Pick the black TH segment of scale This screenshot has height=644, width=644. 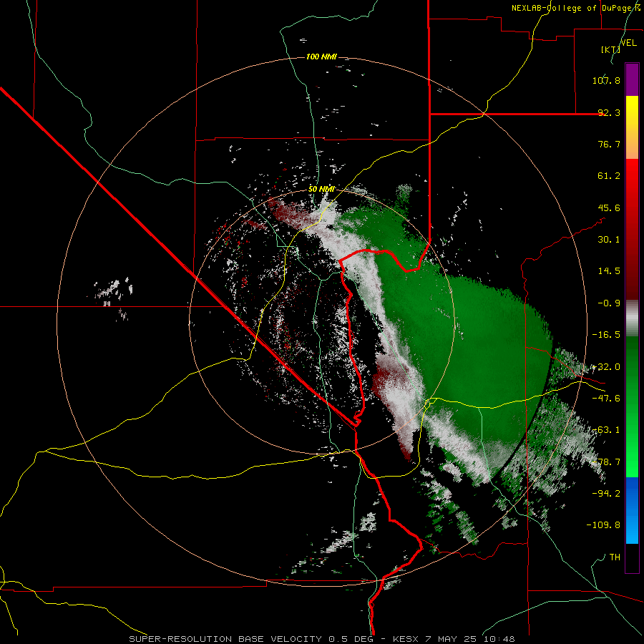pos(632,557)
